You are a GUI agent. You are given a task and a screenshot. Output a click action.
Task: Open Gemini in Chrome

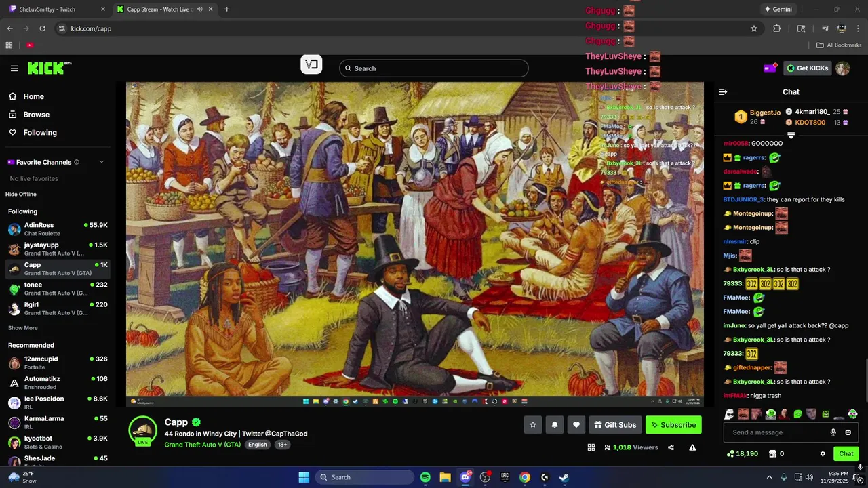click(x=778, y=9)
